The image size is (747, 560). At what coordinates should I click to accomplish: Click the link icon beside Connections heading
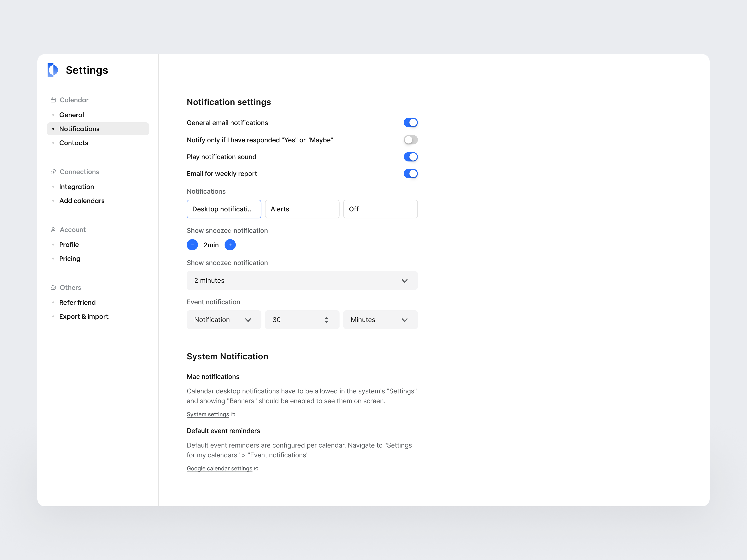(53, 171)
